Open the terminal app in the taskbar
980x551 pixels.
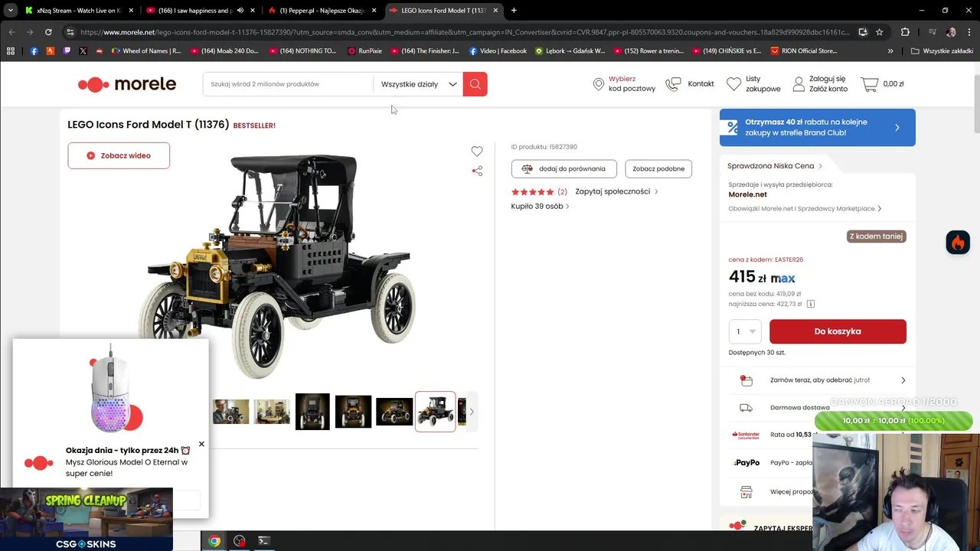click(263, 541)
